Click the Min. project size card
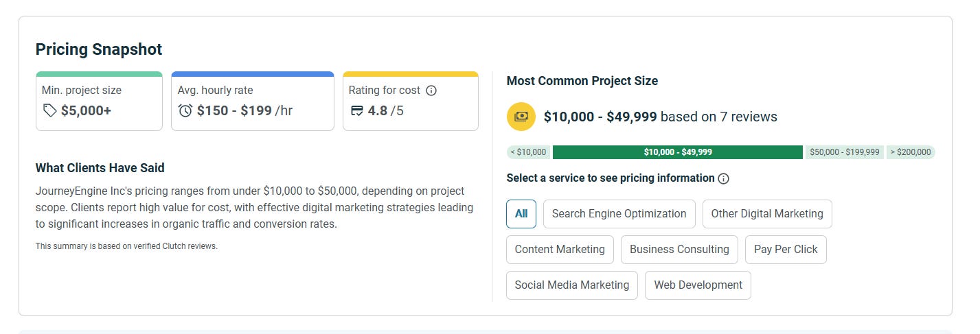 click(x=99, y=101)
